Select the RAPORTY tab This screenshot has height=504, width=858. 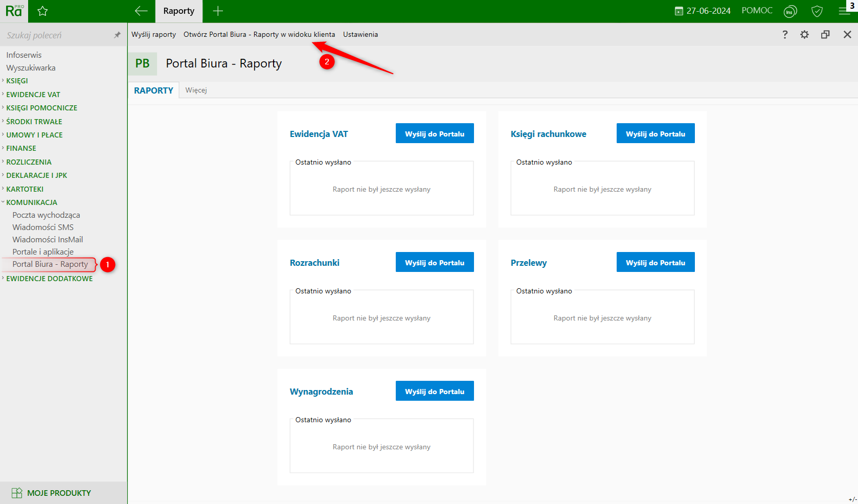(x=153, y=90)
